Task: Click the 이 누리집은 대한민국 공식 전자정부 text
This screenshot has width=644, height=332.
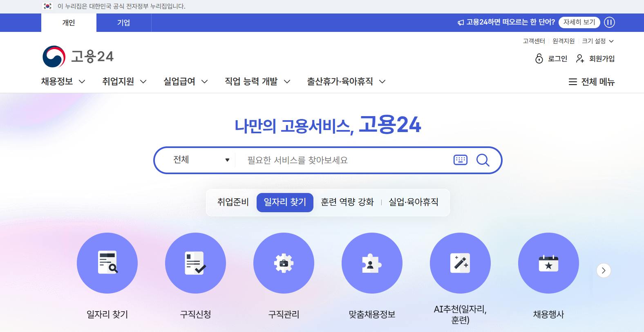Action: 121,6
